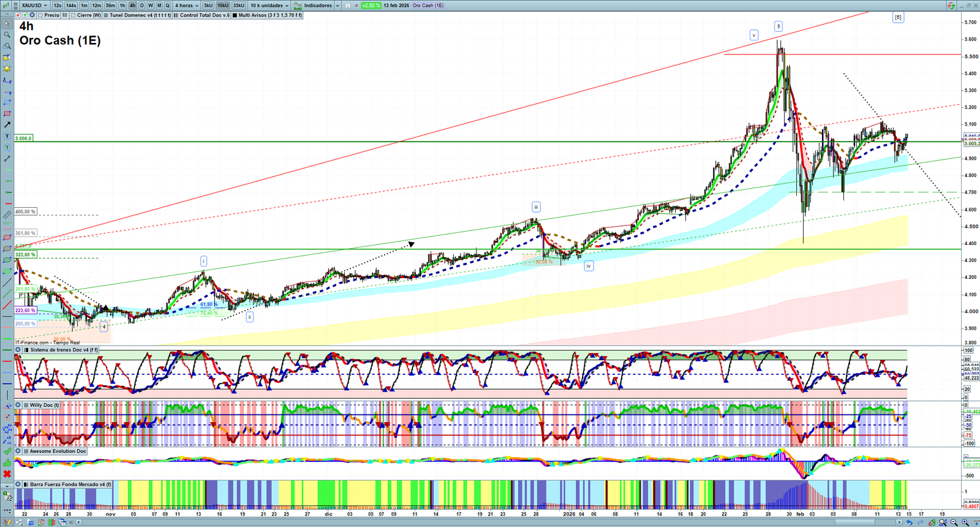Switch to the daily D timeframe
The image size is (980, 527).
tap(141, 6)
